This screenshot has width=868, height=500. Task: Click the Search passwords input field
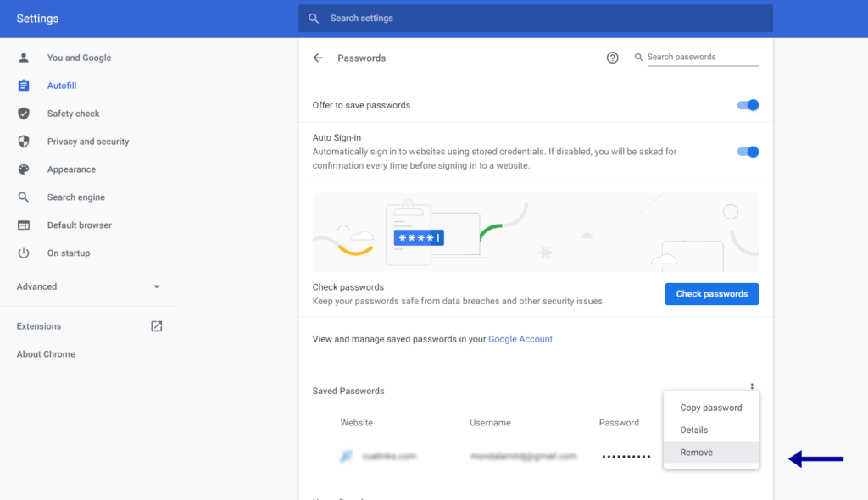pos(702,57)
